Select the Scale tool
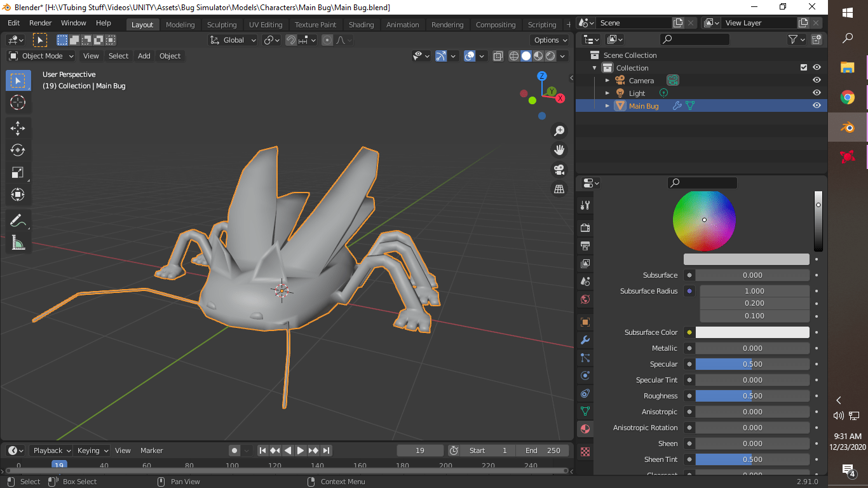 click(x=18, y=172)
